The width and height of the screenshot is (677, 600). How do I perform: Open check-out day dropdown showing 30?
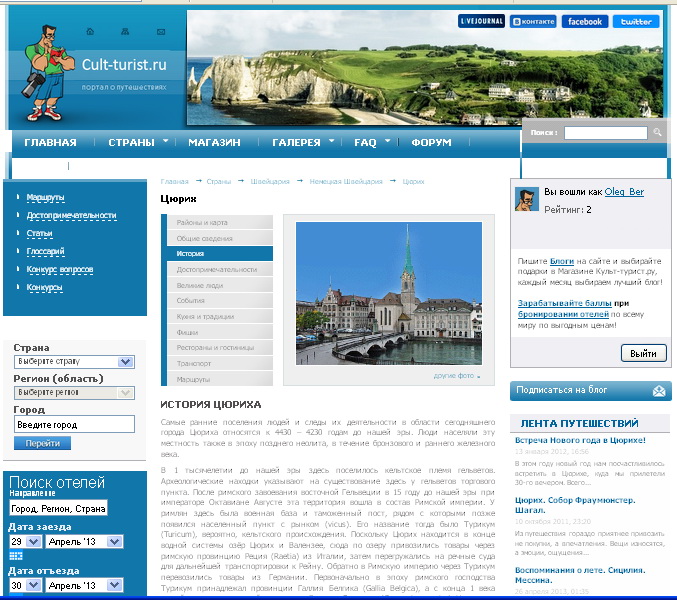coord(25,585)
